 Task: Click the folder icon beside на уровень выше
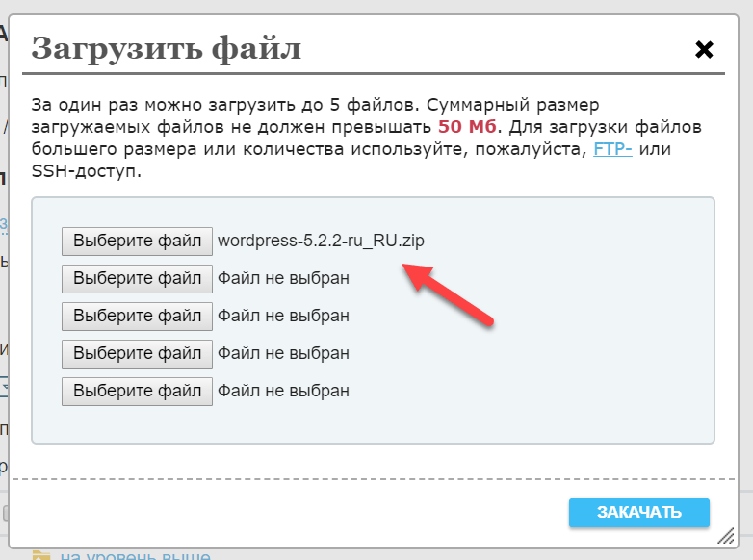coord(41,555)
